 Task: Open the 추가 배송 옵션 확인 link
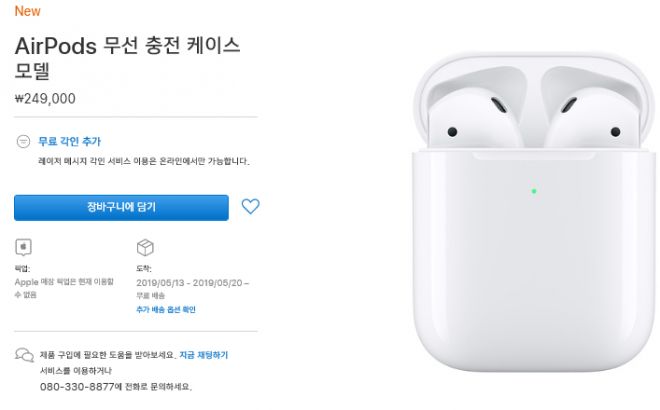[166, 310]
